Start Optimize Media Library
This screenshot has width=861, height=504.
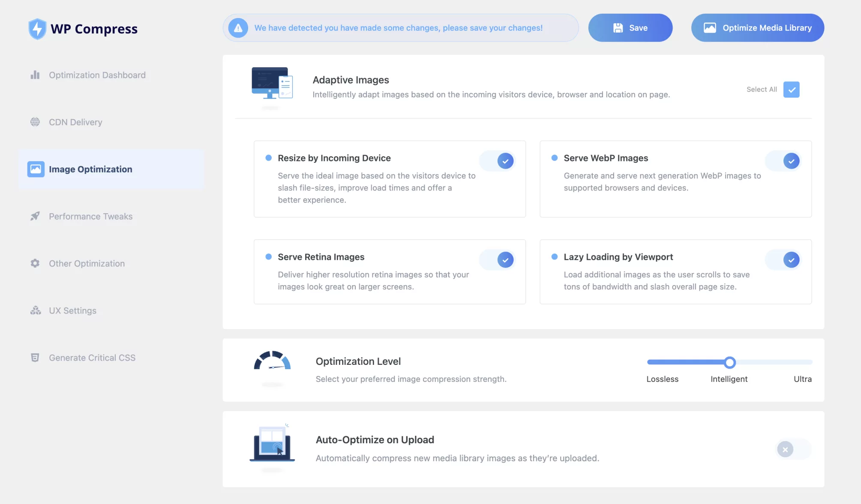point(757,28)
